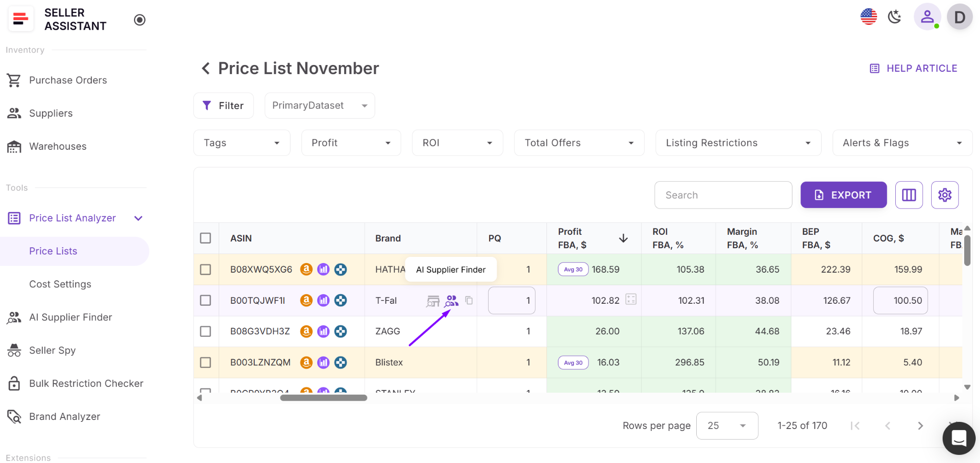Switch to dark mode with moon icon
Image resolution: width=980 pixels, height=463 pixels.
point(894,16)
